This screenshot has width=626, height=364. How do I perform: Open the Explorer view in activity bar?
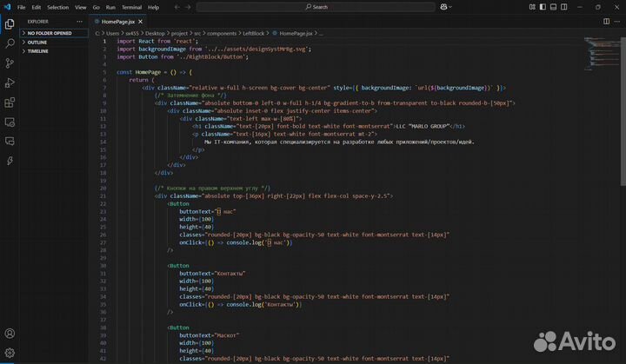[10, 24]
